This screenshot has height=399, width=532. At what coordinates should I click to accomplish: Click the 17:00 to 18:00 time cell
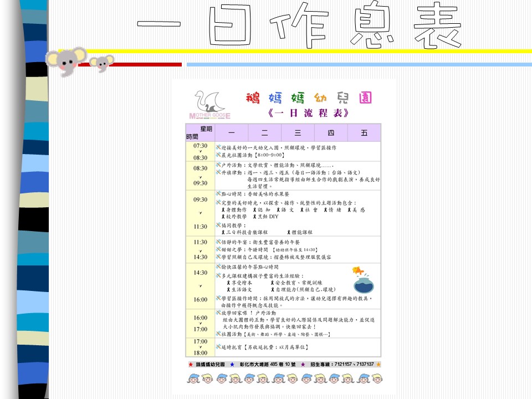tap(200, 347)
